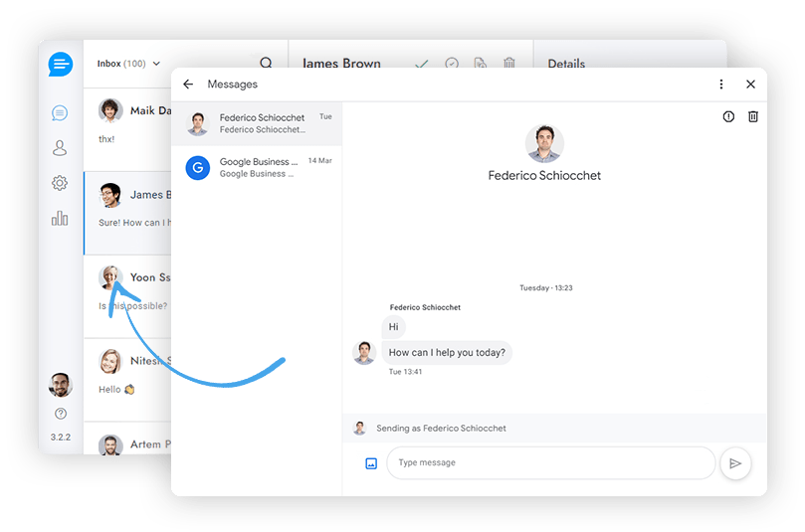Click the 'How can I help you today?' bubble
This screenshot has height=532, width=805.
(x=447, y=353)
